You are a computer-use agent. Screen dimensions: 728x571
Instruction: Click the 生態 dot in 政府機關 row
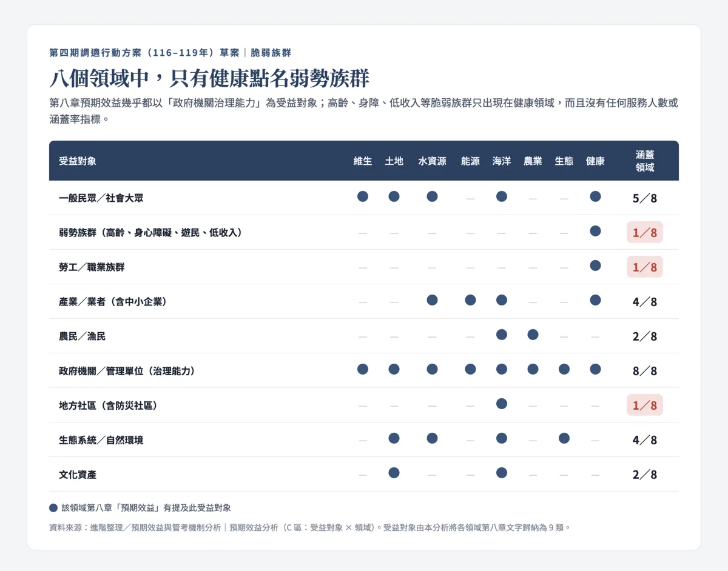pyautogui.click(x=564, y=369)
